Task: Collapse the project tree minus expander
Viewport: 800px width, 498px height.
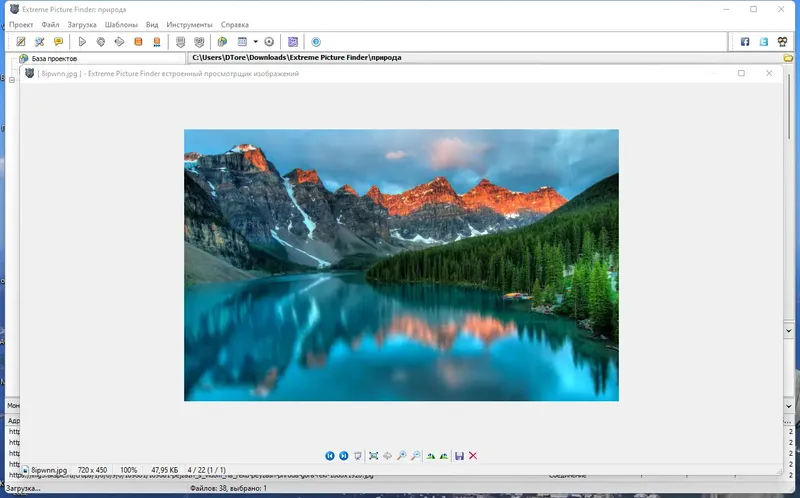Action: tap(12, 80)
